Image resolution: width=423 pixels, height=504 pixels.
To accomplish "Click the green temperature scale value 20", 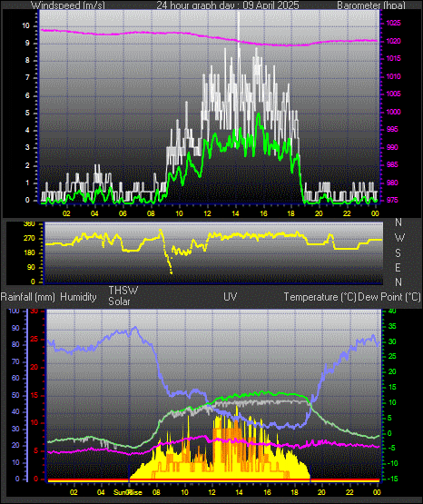I will pos(392,371).
